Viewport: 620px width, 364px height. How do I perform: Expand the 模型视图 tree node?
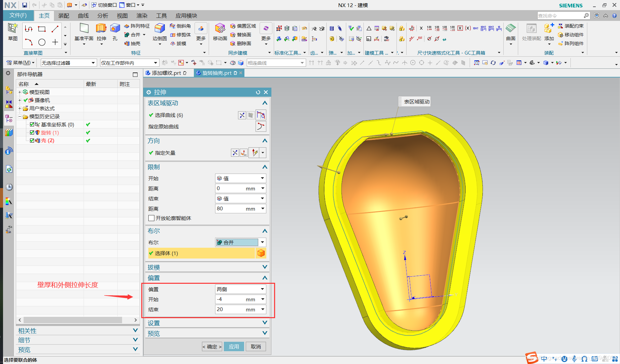click(20, 92)
